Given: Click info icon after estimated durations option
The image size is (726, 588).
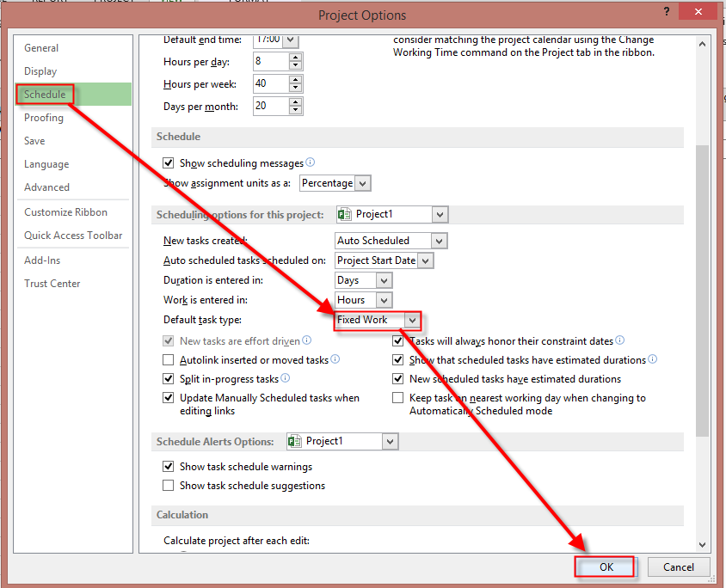Looking at the screenshot, I should [x=653, y=360].
